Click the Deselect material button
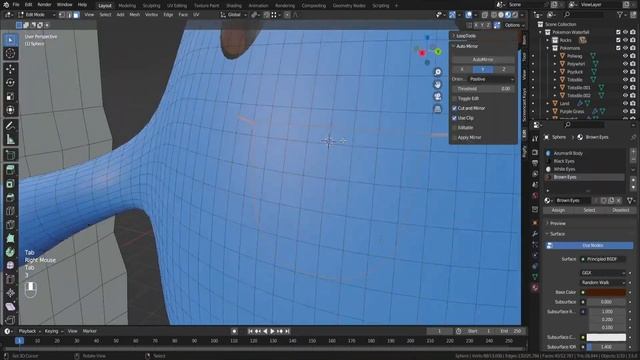Image resolution: width=640 pixels, height=360 pixels. (620, 210)
